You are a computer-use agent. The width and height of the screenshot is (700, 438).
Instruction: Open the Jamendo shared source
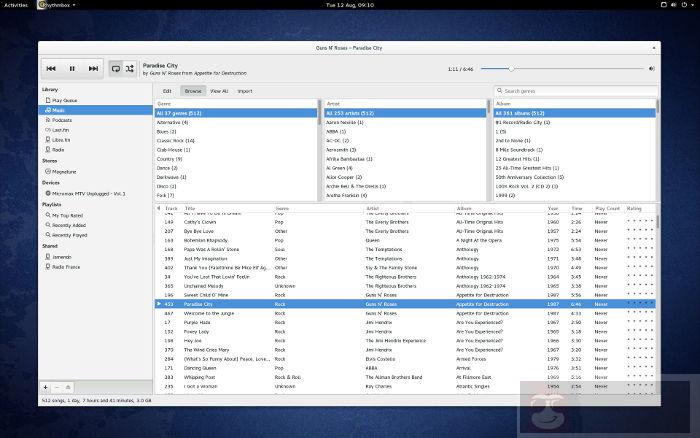95,257
